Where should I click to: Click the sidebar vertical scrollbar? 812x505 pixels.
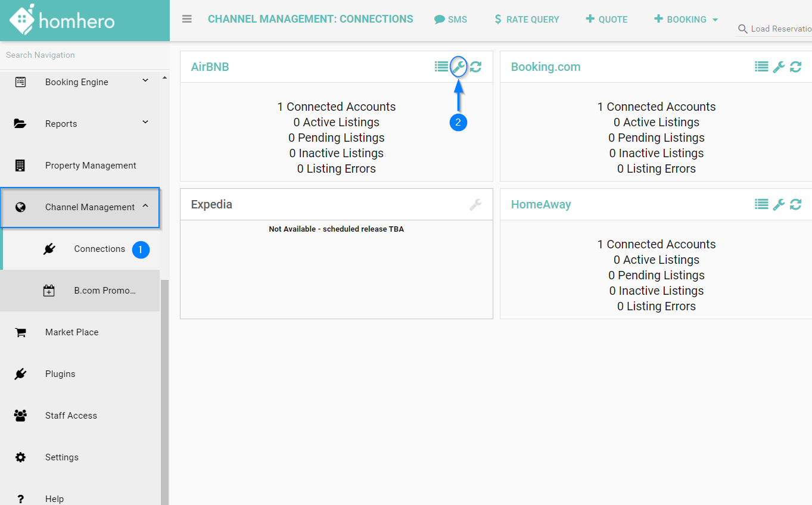point(164,387)
